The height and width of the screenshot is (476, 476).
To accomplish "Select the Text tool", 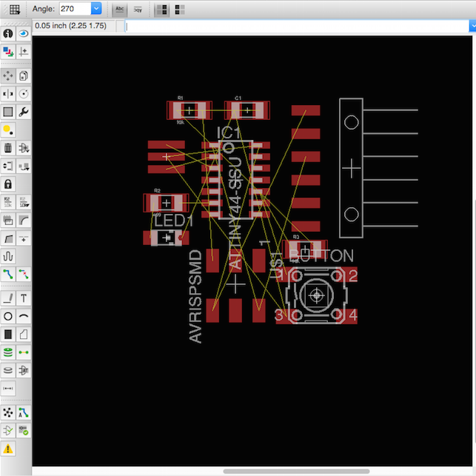I will (24, 298).
